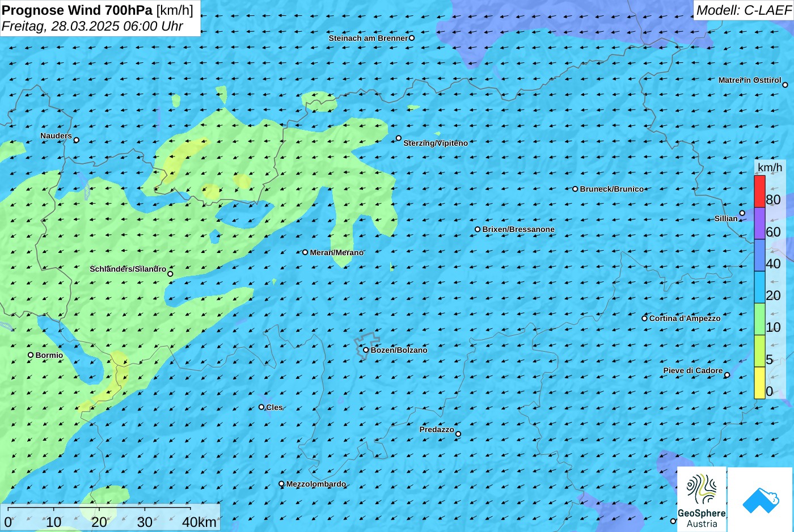Click the '40km' scale bar label

tap(199, 522)
